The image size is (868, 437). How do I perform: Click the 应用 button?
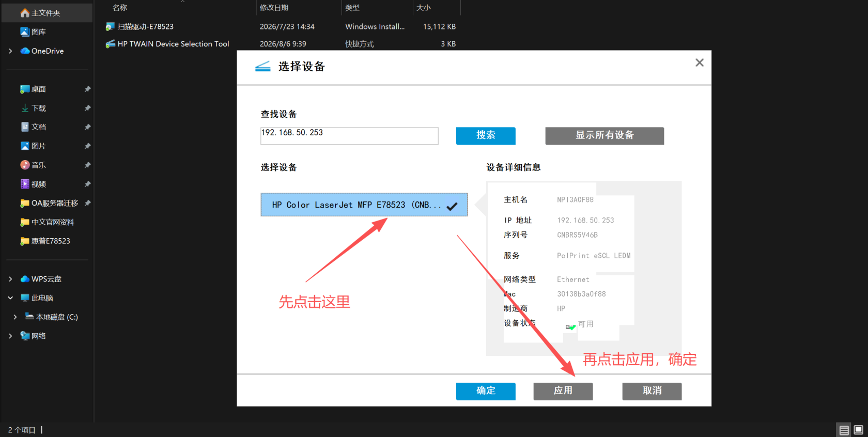coord(563,391)
